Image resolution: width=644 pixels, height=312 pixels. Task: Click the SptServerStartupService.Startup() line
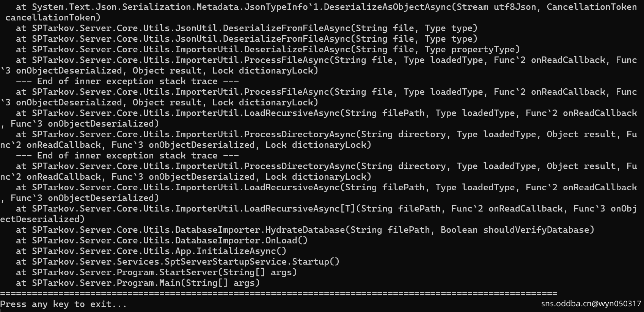(x=177, y=262)
